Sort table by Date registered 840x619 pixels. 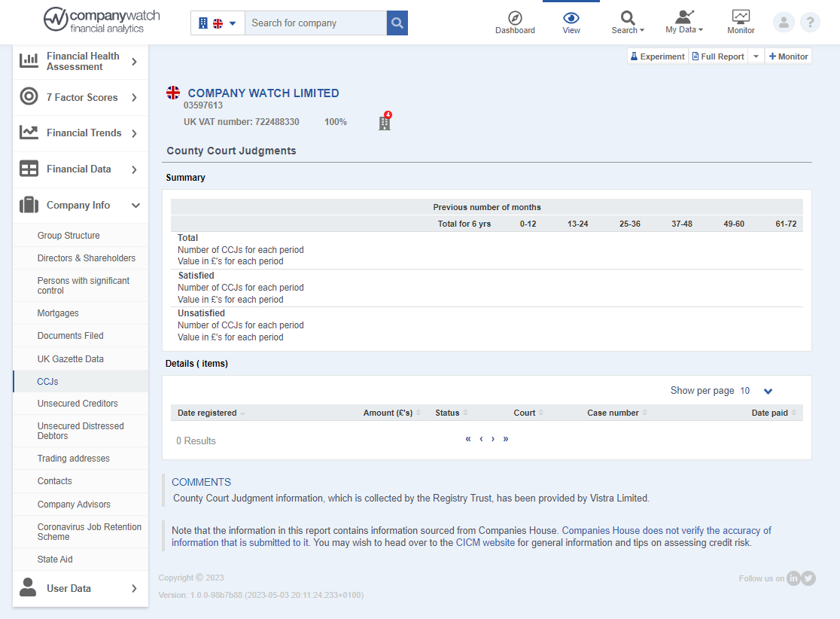211,413
